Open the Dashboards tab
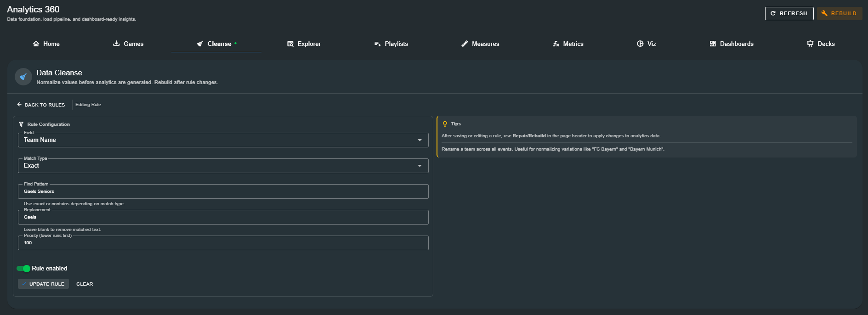This screenshot has height=315, width=868. (732, 44)
